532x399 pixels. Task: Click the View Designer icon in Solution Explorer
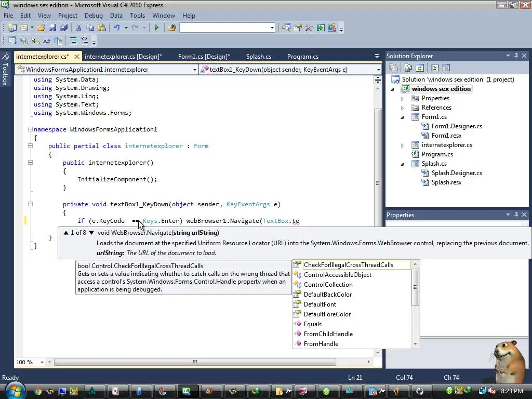[x=446, y=68]
